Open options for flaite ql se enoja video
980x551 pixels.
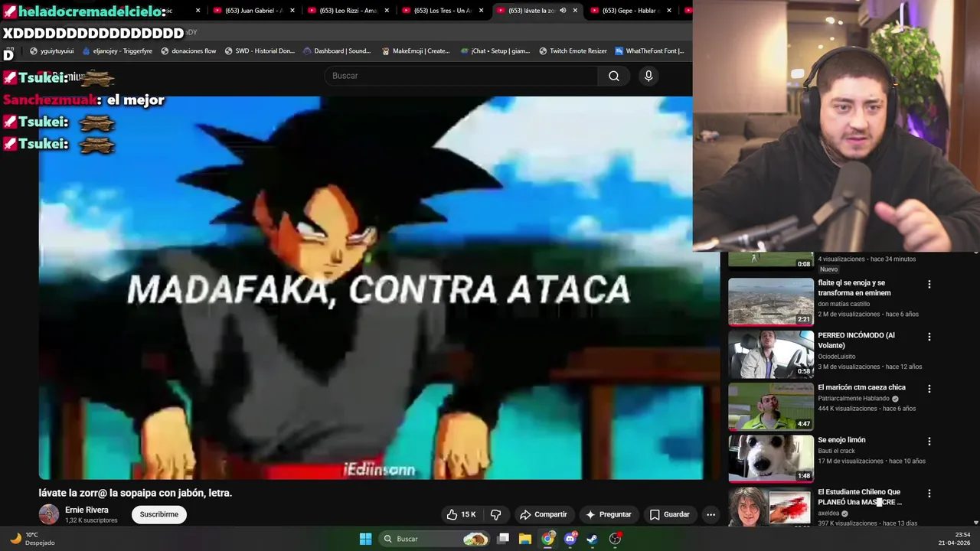click(929, 284)
